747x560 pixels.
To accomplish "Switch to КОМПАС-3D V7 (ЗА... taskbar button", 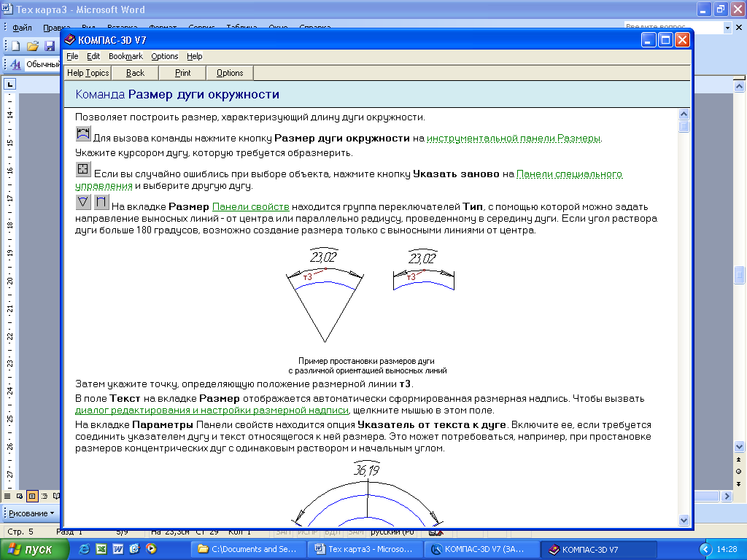I will click(482, 549).
